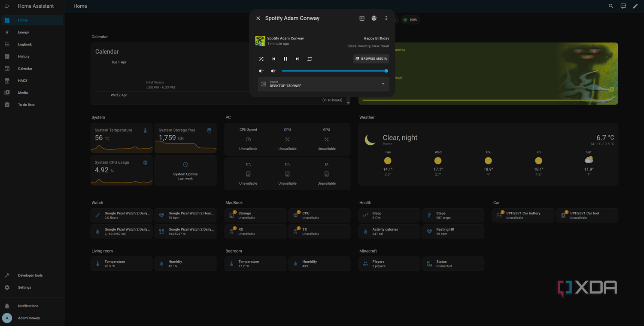Click the pencil icon to edit the dashboard
Image resolution: width=644 pixels, height=326 pixels.
click(635, 6)
